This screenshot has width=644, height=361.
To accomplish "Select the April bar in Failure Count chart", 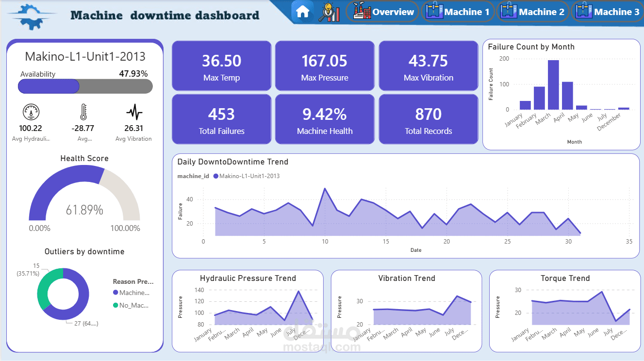I will click(x=567, y=96).
